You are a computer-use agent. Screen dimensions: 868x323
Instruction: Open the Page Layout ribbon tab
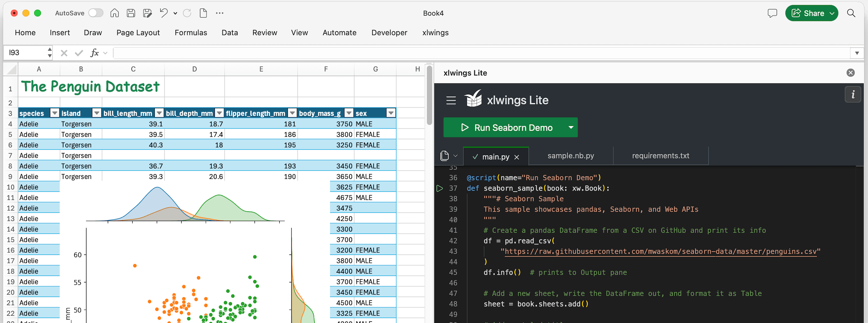pyautogui.click(x=138, y=33)
